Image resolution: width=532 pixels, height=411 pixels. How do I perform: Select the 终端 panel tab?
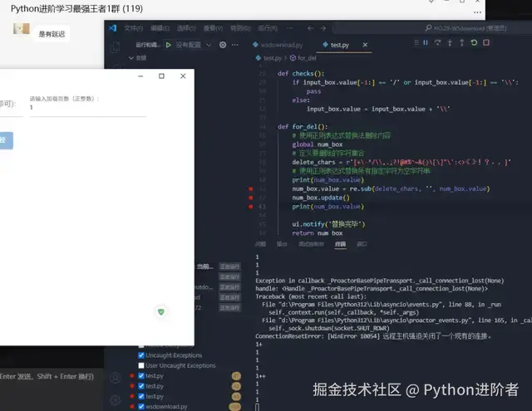point(340,244)
